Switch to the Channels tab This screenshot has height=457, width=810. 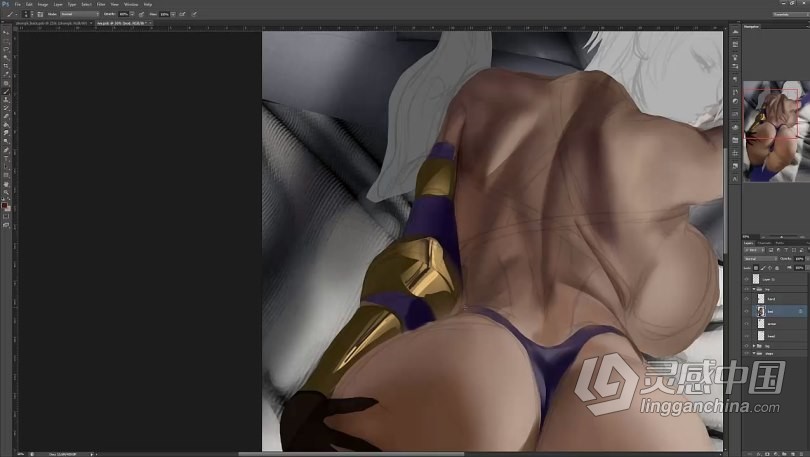pyautogui.click(x=764, y=243)
